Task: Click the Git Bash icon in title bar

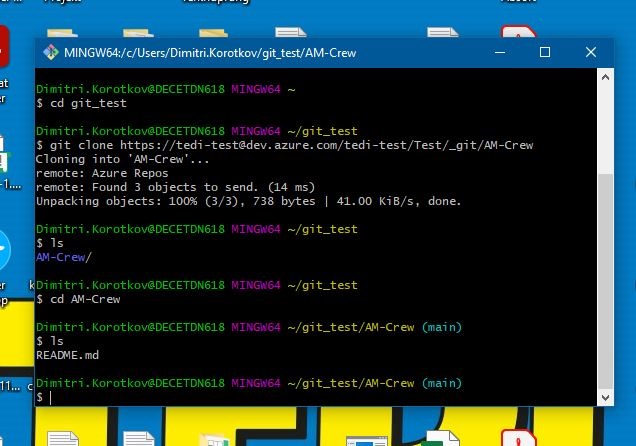Action: tap(51, 53)
